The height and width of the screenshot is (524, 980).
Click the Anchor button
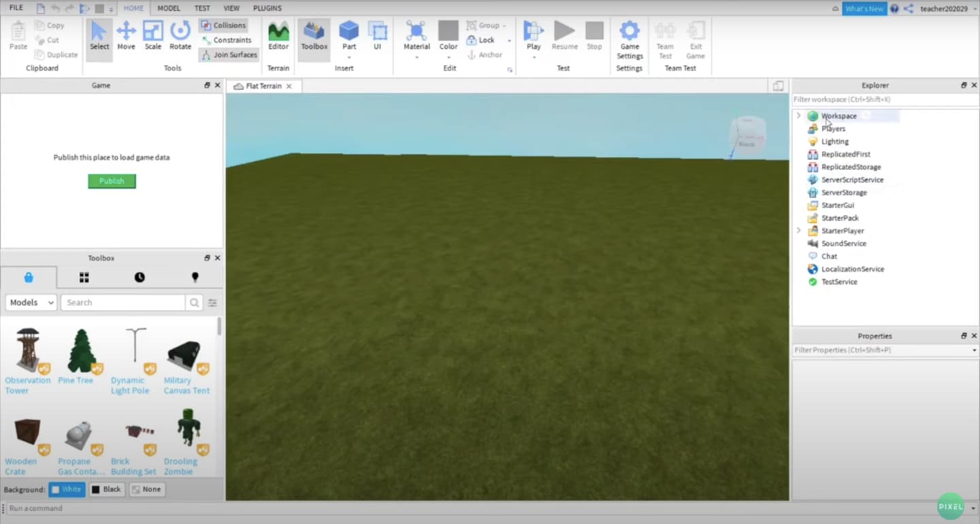[x=485, y=54]
